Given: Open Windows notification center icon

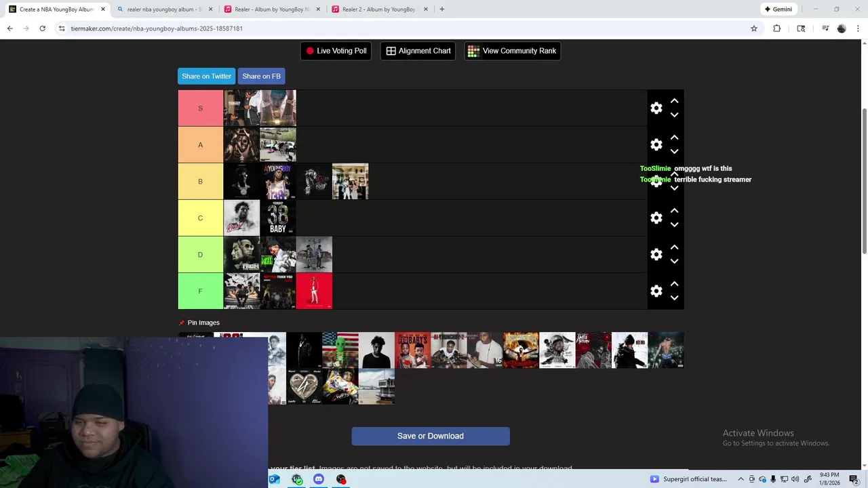Looking at the screenshot, I should (854, 479).
